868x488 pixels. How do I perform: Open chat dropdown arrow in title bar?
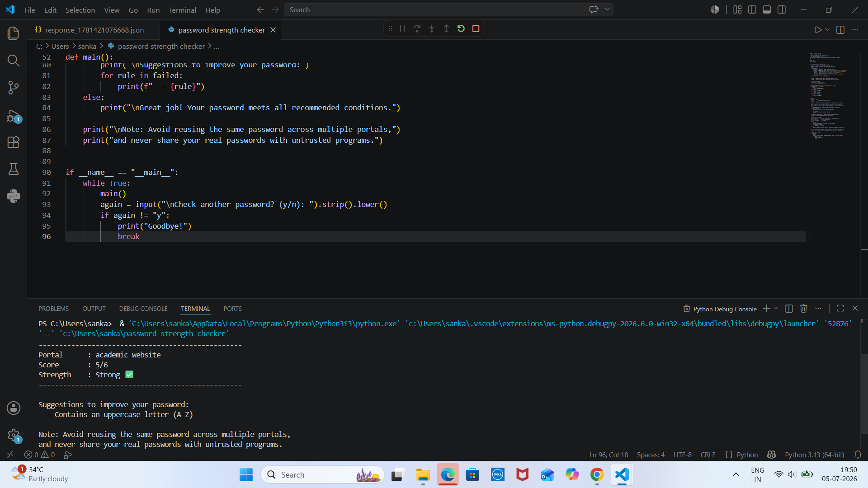tap(607, 9)
